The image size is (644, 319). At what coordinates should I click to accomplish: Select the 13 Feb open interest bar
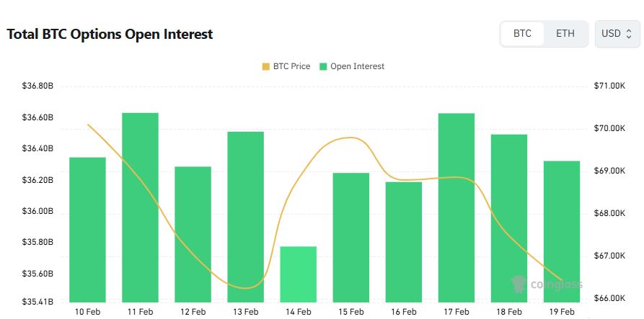click(x=246, y=216)
